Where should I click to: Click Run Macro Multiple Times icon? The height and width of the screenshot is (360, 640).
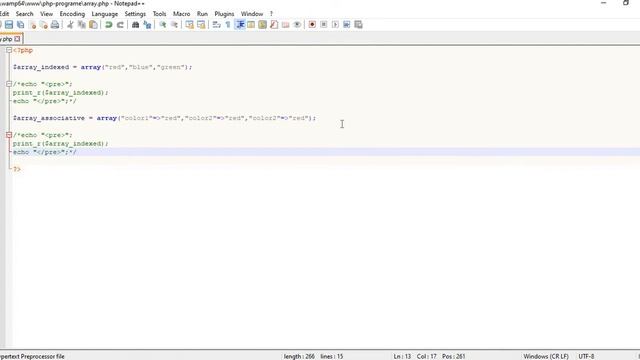[347, 25]
